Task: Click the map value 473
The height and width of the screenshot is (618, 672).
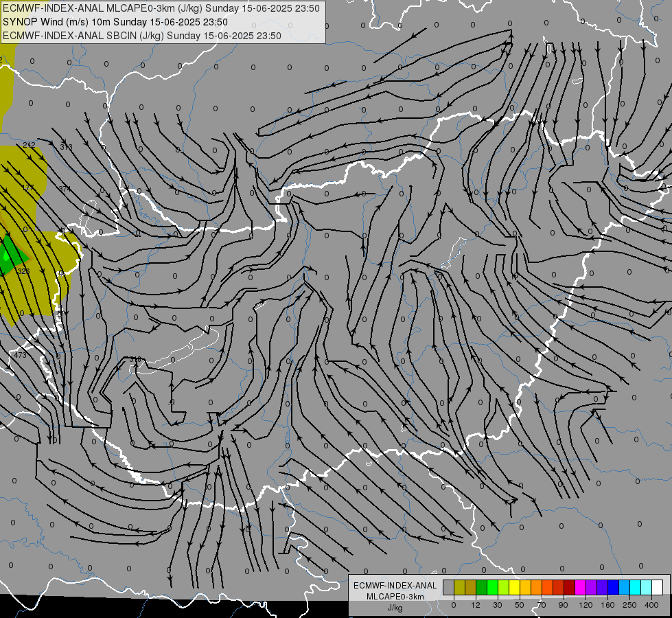Action: pos(20,355)
